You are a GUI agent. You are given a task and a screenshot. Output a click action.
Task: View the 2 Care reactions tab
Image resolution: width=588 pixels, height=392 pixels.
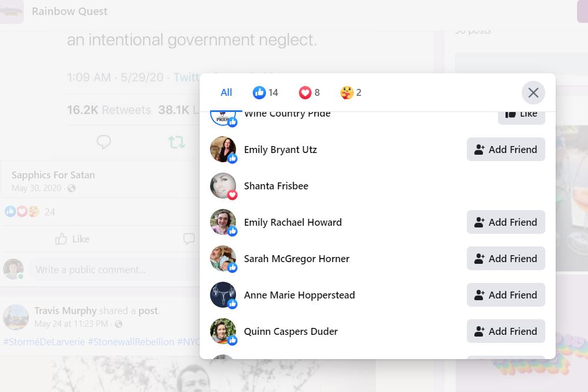[351, 92]
